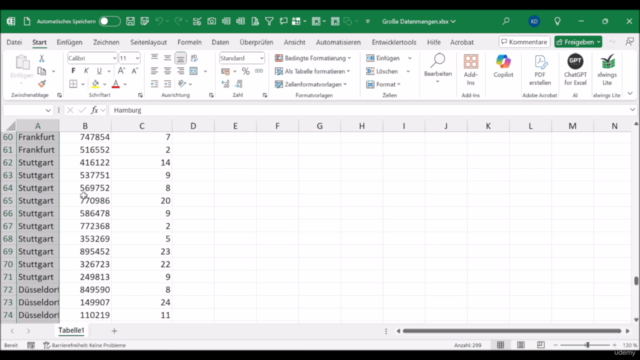Click the Copy icon
The width and height of the screenshot is (640, 360).
point(42,71)
